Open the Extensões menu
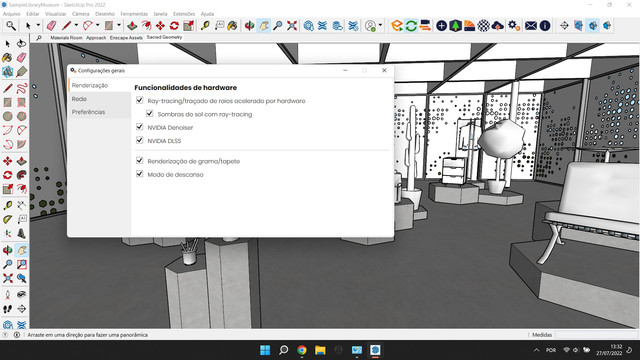 [x=184, y=14]
